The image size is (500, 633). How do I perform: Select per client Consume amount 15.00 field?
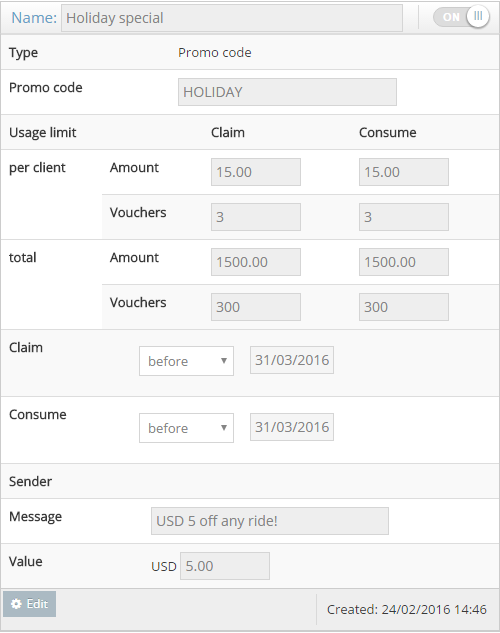[404, 172]
